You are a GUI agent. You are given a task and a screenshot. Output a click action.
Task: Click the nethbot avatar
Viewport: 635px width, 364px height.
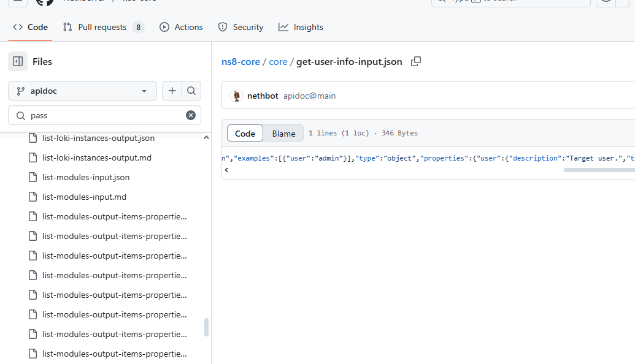pos(236,96)
